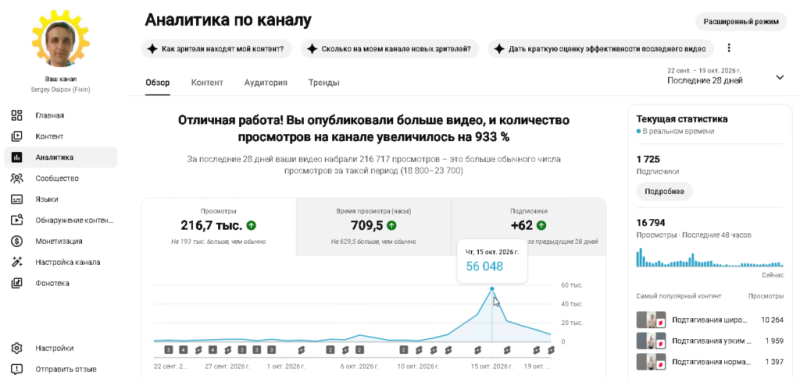Open the Монетизация page
800x378 pixels.
[60, 241]
